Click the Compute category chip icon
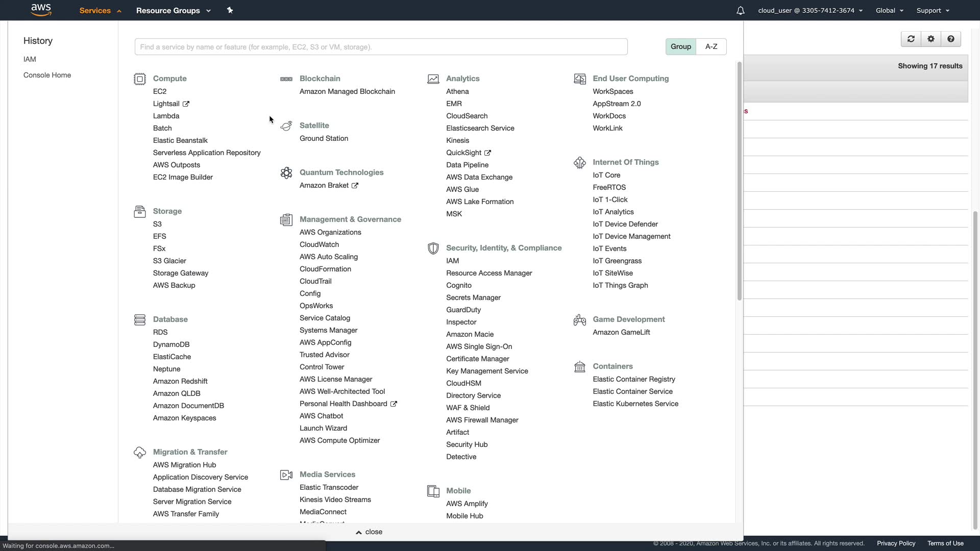 click(x=139, y=79)
